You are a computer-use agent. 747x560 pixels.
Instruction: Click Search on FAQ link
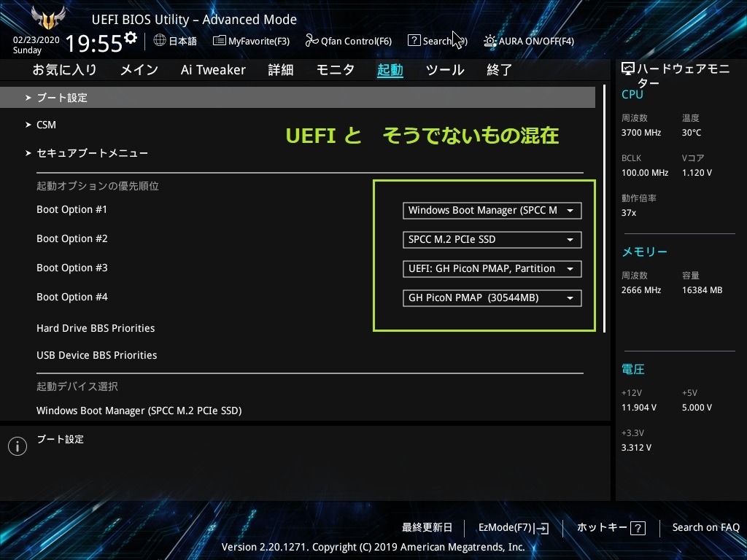click(x=706, y=528)
